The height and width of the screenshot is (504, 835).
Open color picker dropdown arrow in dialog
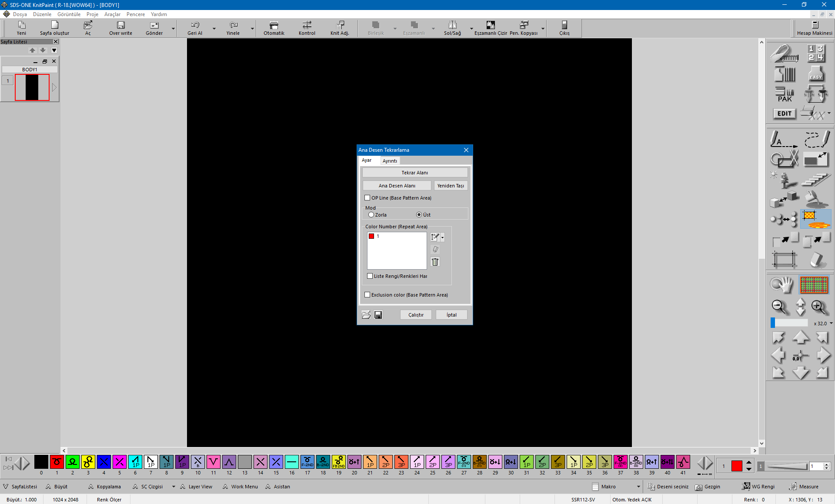click(x=443, y=237)
